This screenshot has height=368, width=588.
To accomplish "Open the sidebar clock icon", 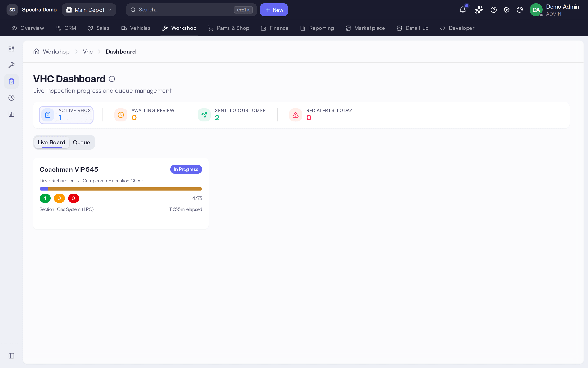I will point(11,98).
